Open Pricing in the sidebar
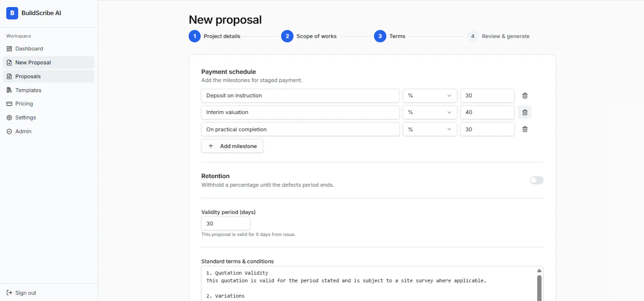The height and width of the screenshot is (301, 644). [49, 104]
